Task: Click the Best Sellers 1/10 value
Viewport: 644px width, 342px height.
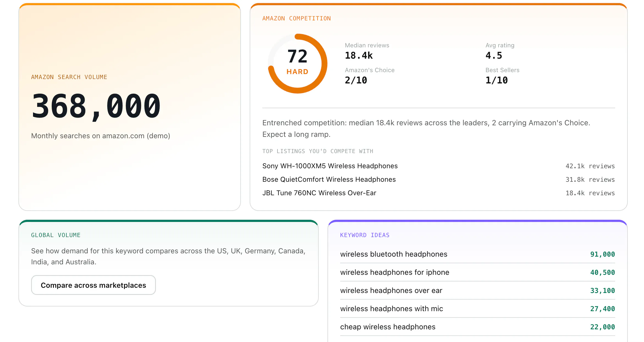Action: [496, 80]
